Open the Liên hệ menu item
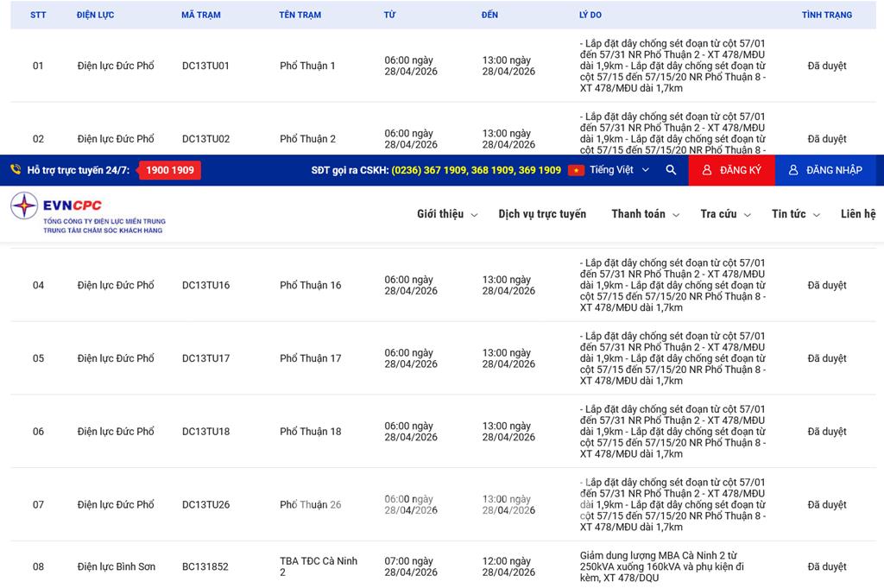Screen dimensions: 884x588 [857, 214]
